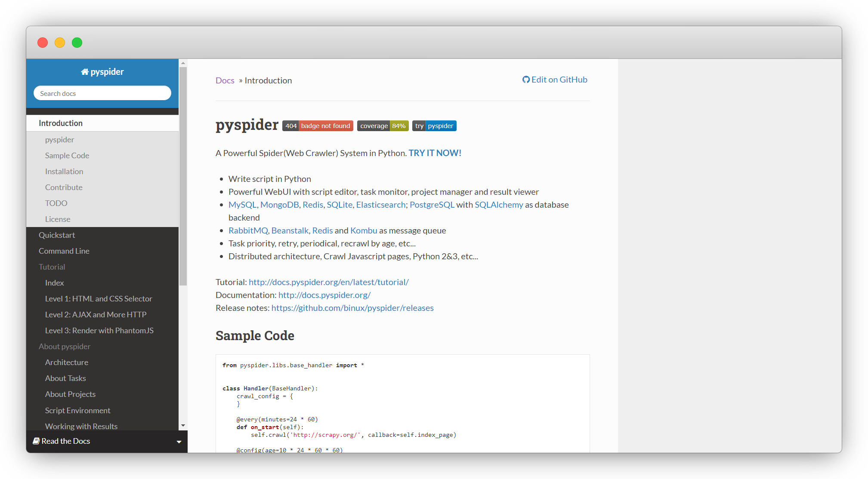Select Introduction in the sidebar
Viewport: 868px width, 479px height.
(x=102, y=123)
